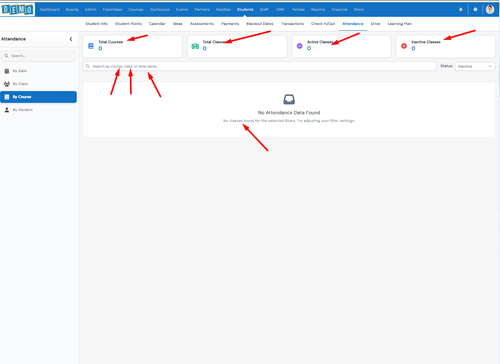Click the By Date calendar icon

[7, 71]
